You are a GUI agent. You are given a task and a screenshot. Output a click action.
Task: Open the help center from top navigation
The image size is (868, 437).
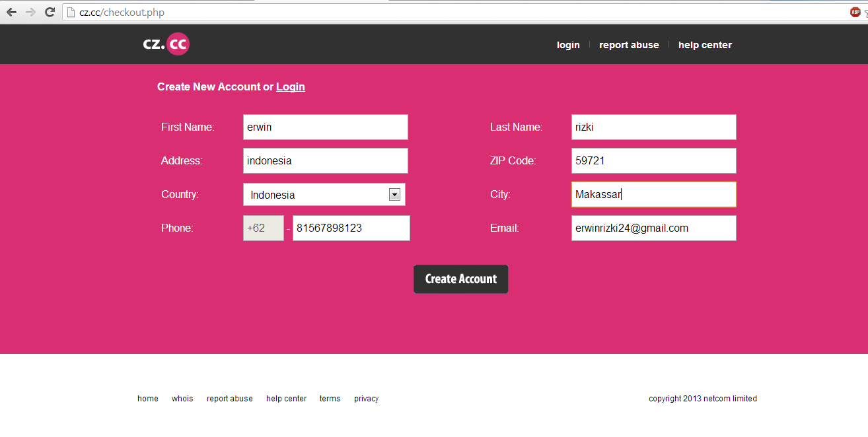[x=705, y=44]
